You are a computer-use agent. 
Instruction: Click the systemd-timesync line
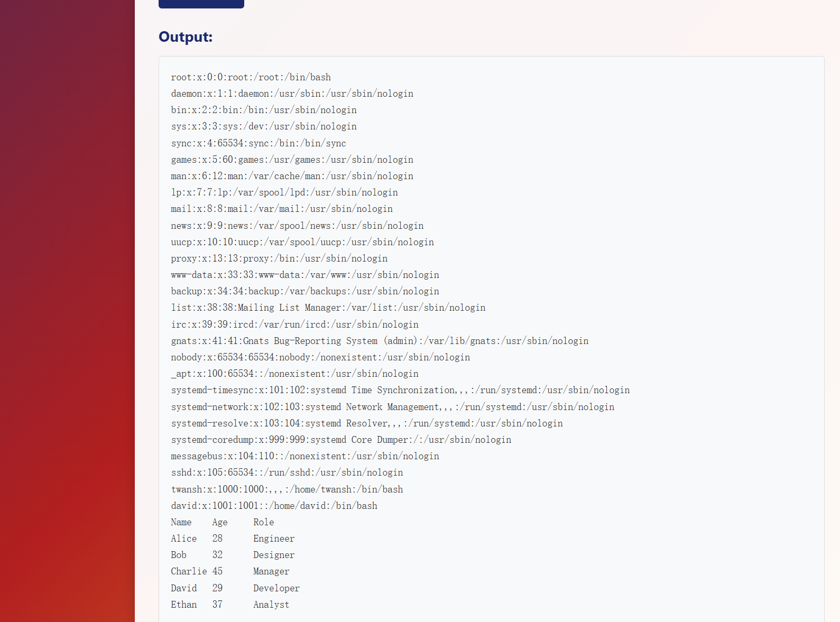click(401, 390)
